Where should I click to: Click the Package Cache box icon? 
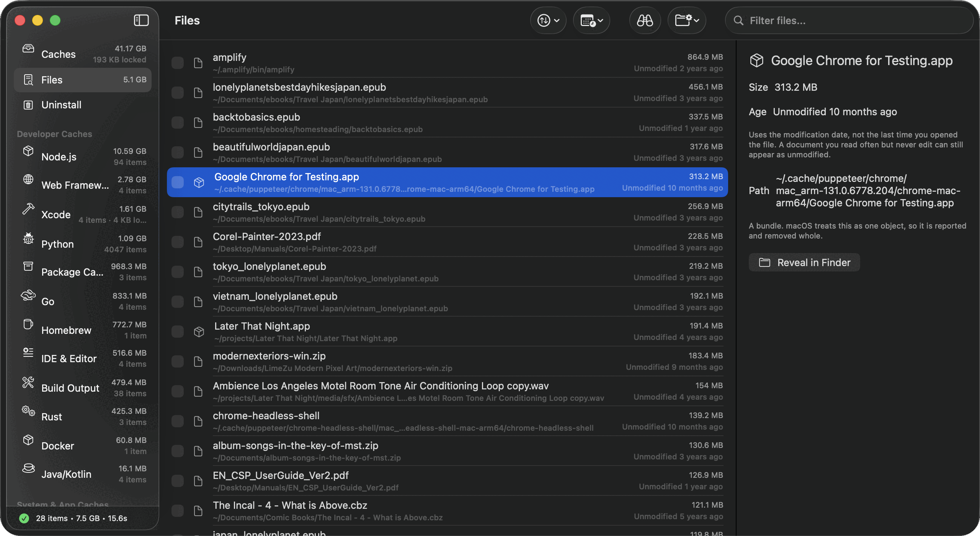point(28,266)
